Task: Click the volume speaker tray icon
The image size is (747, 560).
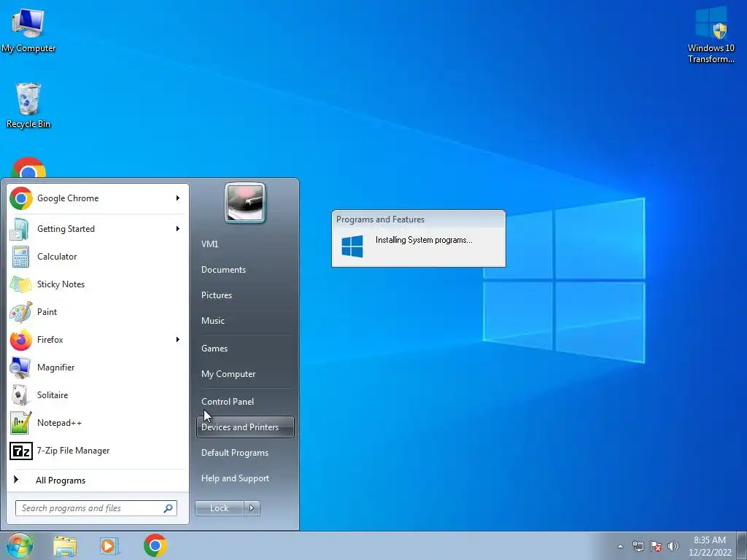Action: click(x=673, y=546)
